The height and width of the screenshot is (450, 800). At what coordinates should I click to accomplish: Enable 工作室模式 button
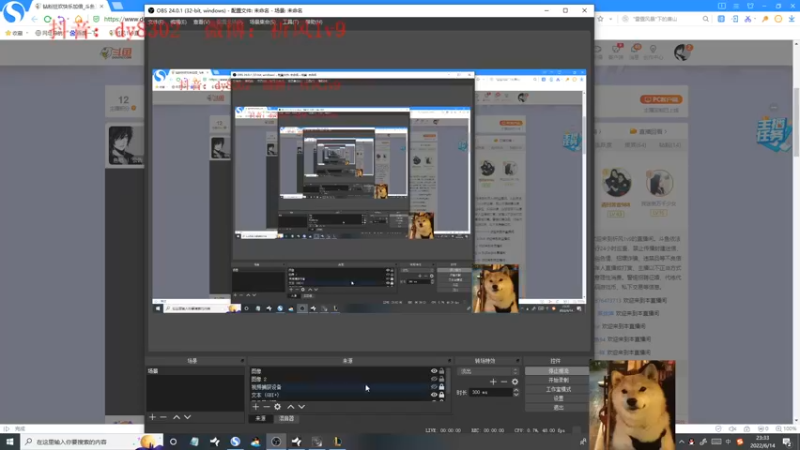[558, 389]
